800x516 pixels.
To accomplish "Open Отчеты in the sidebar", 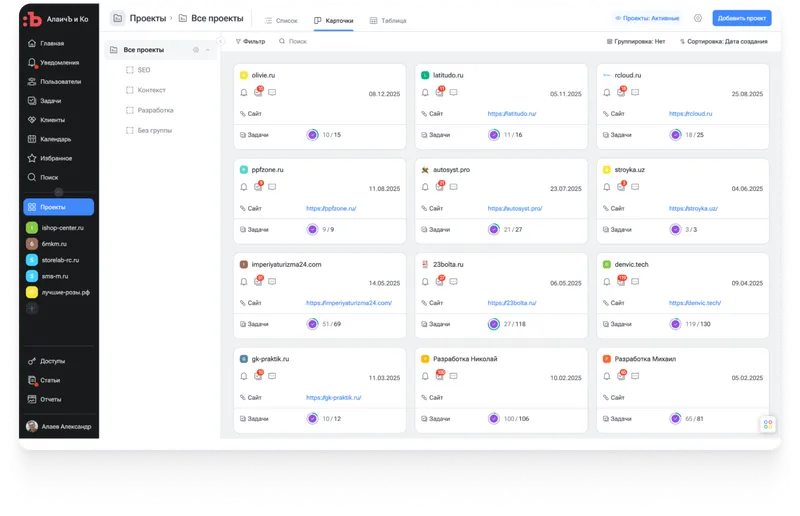I will (44, 400).
